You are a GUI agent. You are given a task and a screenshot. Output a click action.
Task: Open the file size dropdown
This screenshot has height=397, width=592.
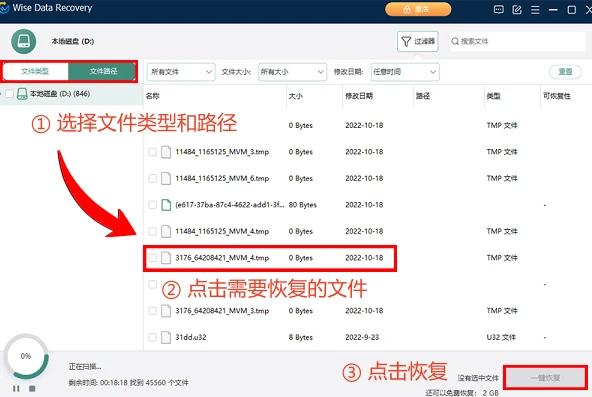[292, 72]
